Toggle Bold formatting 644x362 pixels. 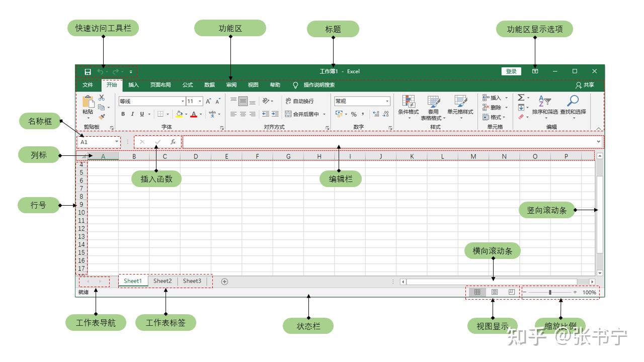tap(123, 114)
